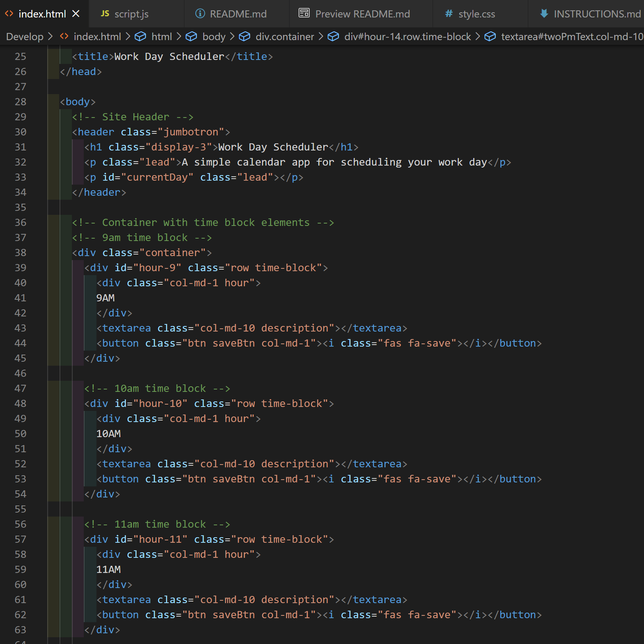Viewport: 644px width, 644px height.
Task: Click the 'Container with time block elements' comment
Action: click(203, 223)
